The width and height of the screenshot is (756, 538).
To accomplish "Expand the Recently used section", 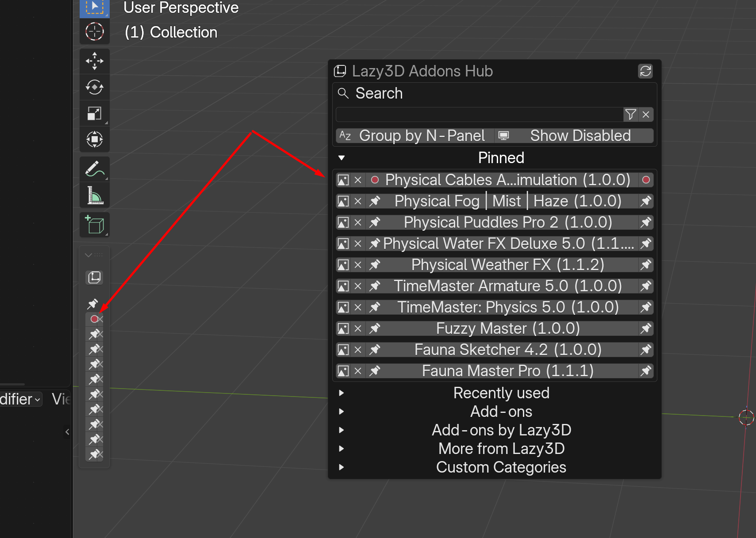I will pyautogui.click(x=342, y=393).
